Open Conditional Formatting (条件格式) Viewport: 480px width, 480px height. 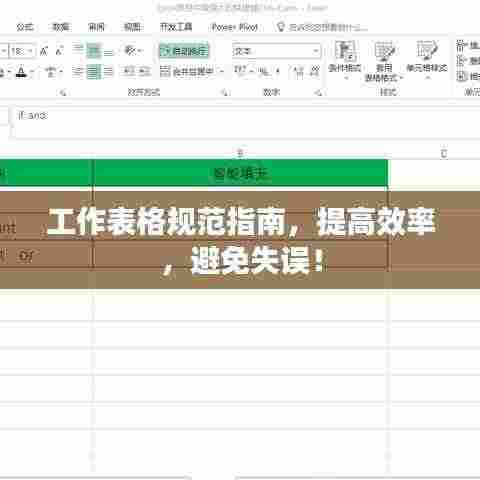(x=345, y=61)
